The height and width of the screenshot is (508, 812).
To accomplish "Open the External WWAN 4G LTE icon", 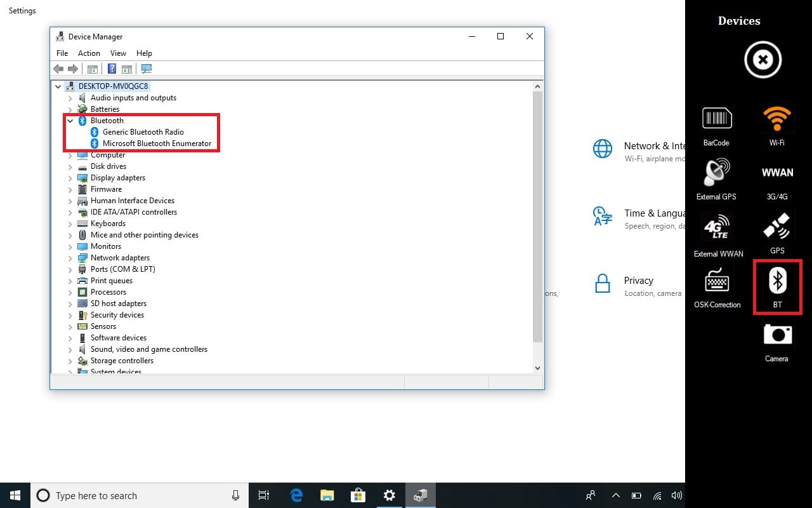I will [x=717, y=227].
